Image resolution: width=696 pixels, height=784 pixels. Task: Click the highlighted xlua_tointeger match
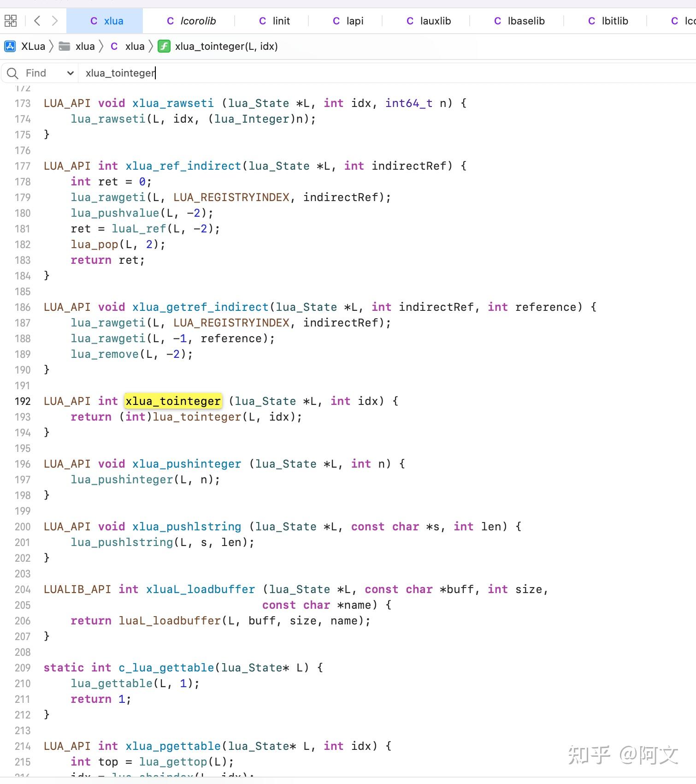(173, 401)
